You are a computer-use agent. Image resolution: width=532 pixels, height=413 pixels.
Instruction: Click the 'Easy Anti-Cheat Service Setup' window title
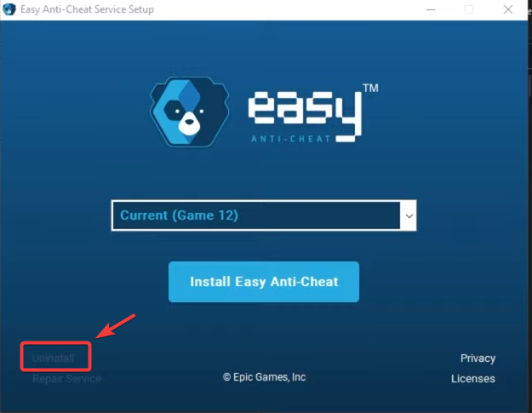coord(87,9)
